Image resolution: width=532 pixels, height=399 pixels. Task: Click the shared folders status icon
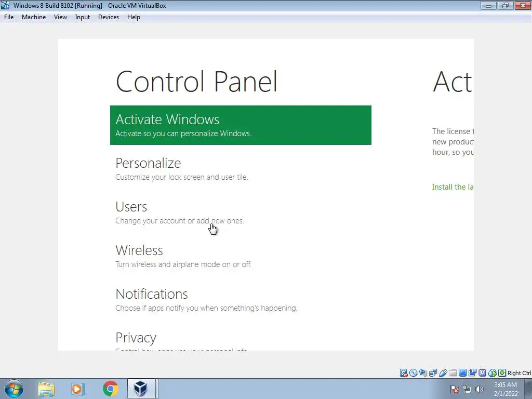coord(453,373)
